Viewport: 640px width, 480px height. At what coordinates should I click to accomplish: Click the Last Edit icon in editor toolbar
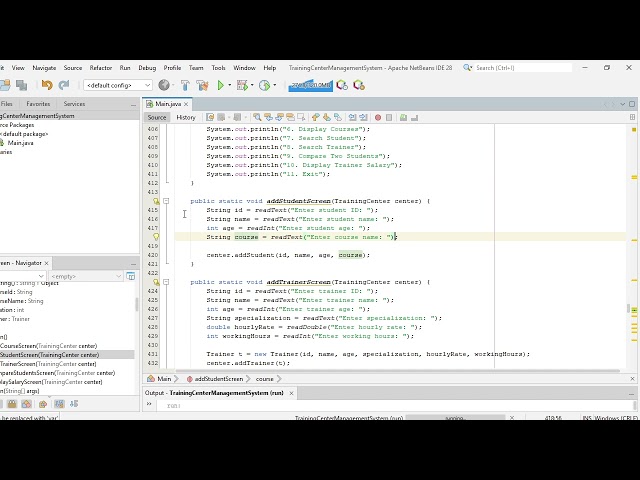click(210, 118)
